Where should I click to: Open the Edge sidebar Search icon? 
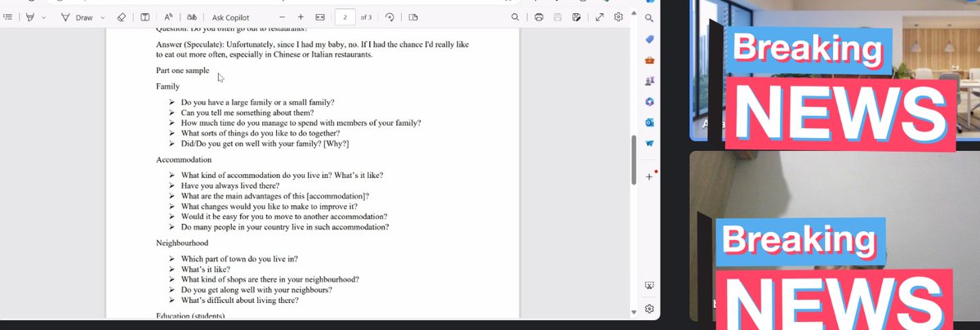(649, 18)
